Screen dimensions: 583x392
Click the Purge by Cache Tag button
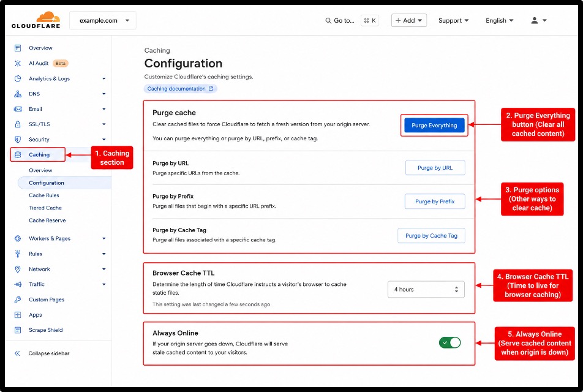click(x=431, y=235)
